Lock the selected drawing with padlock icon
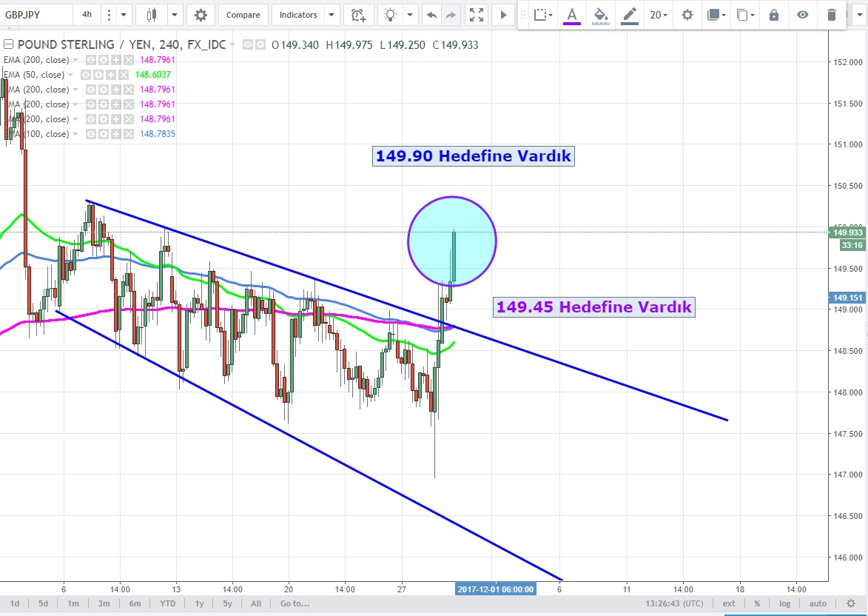 coord(774,15)
